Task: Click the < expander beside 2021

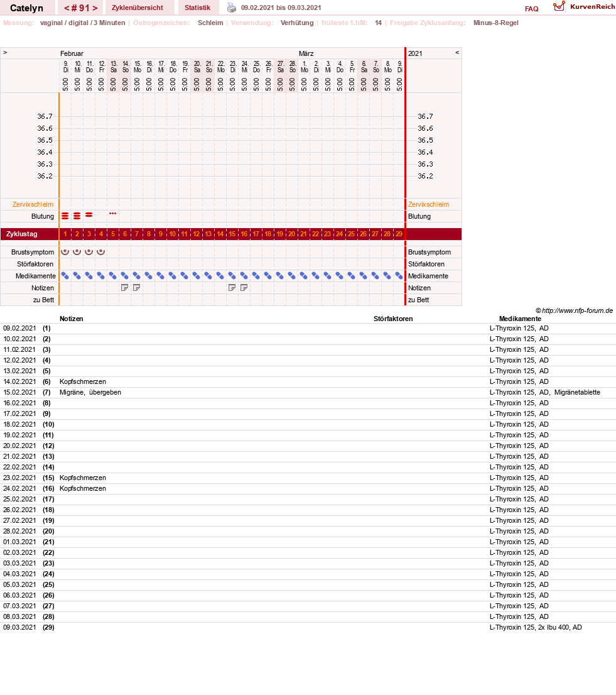Action: tap(457, 52)
